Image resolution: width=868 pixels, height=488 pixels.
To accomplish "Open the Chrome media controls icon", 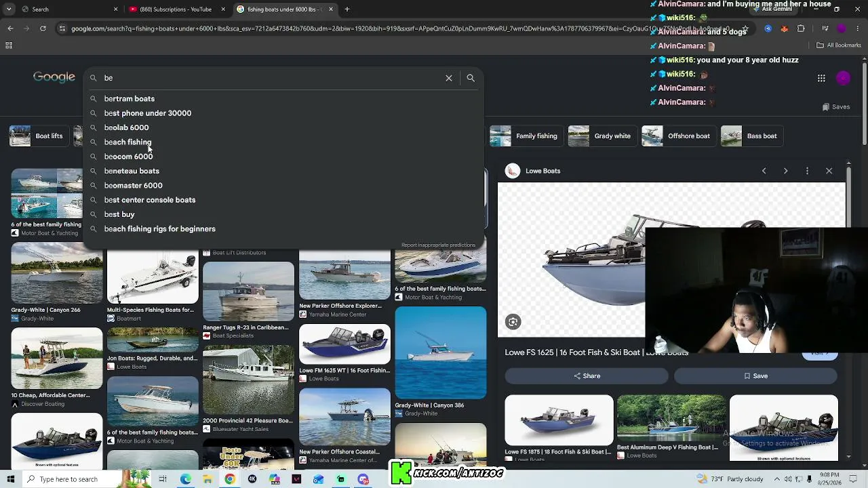I will [825, 28].
